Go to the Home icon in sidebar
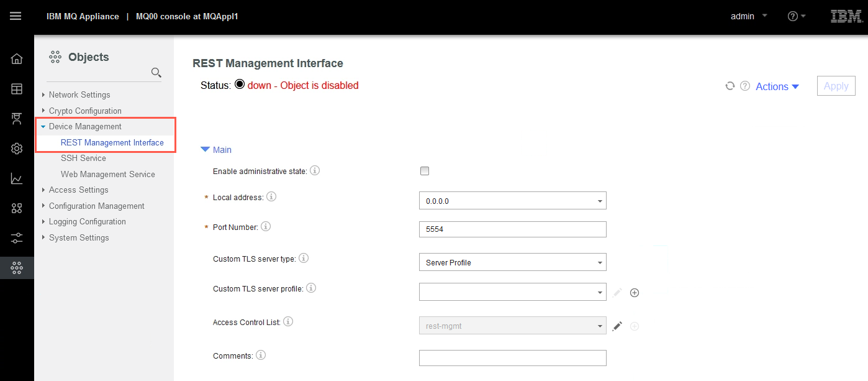868x381 pixels. [x=17, y=59]
